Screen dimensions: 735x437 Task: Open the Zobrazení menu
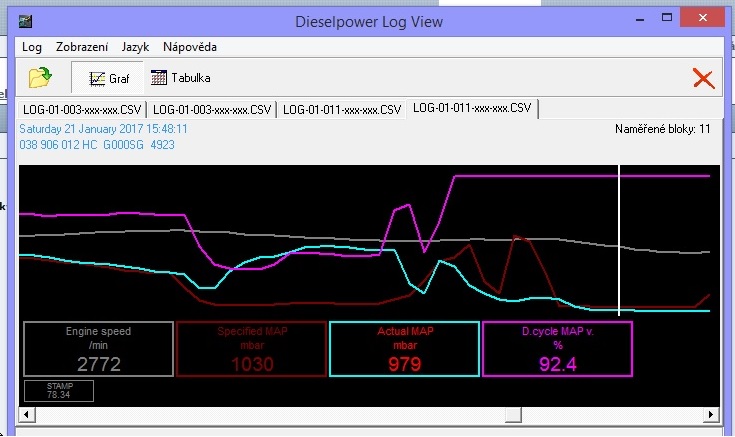pyautogui.click(x=81, y=47)
